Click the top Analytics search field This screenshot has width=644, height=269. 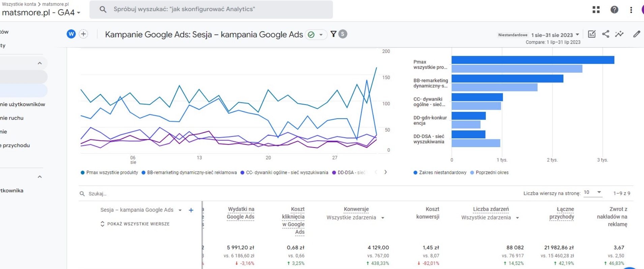(x=211, y=9)
